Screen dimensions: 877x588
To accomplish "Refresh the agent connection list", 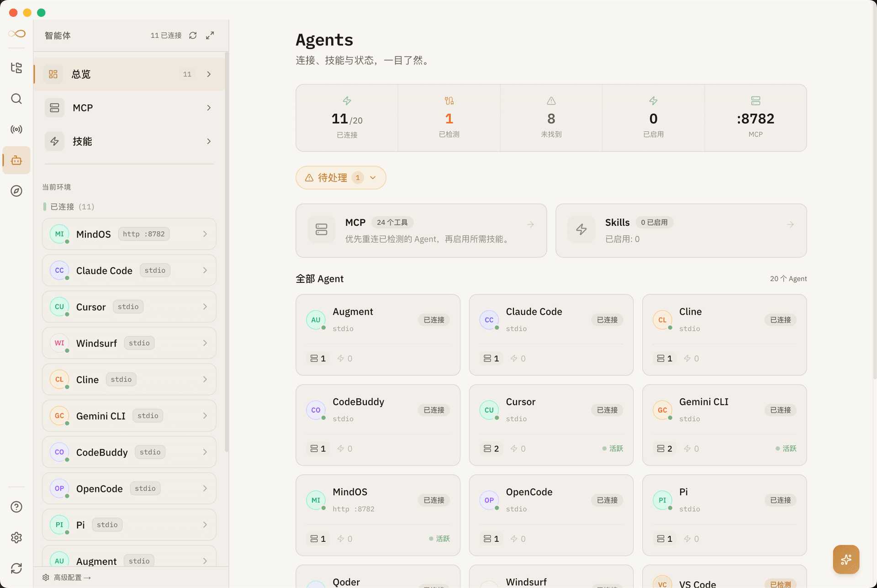I will tap(193, 35).
